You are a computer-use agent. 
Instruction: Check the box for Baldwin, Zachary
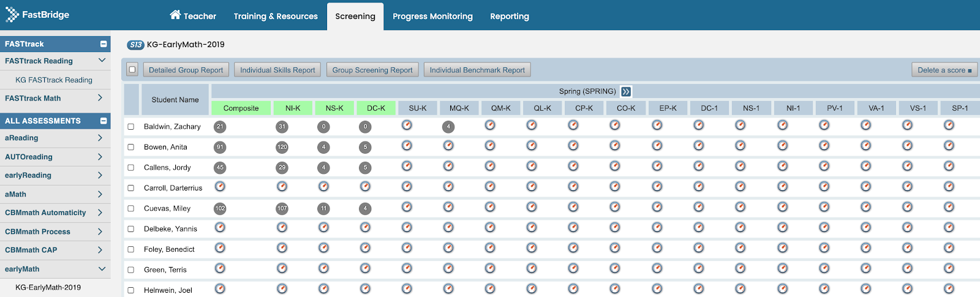click(130, 127)
